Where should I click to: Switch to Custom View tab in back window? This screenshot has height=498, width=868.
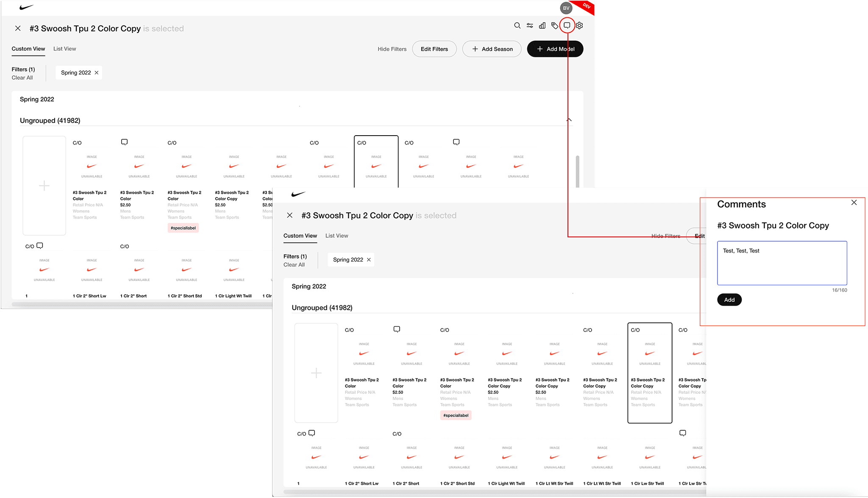click(x=28, y=49)
